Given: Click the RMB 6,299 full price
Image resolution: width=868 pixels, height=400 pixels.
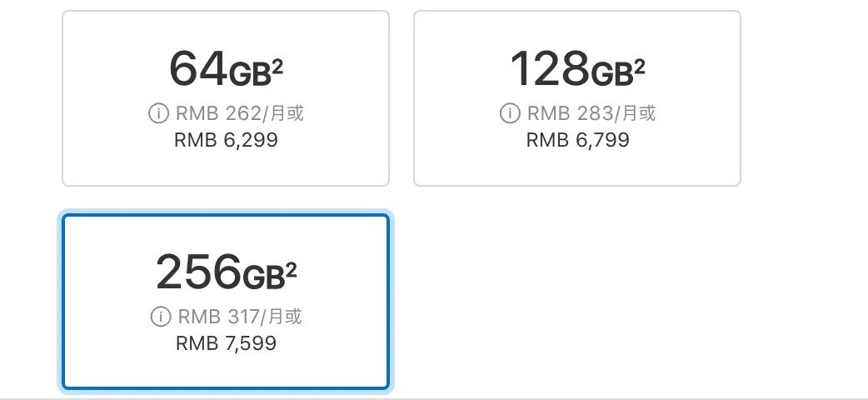Looking at the screenshot, I should [x=226, y=140].
